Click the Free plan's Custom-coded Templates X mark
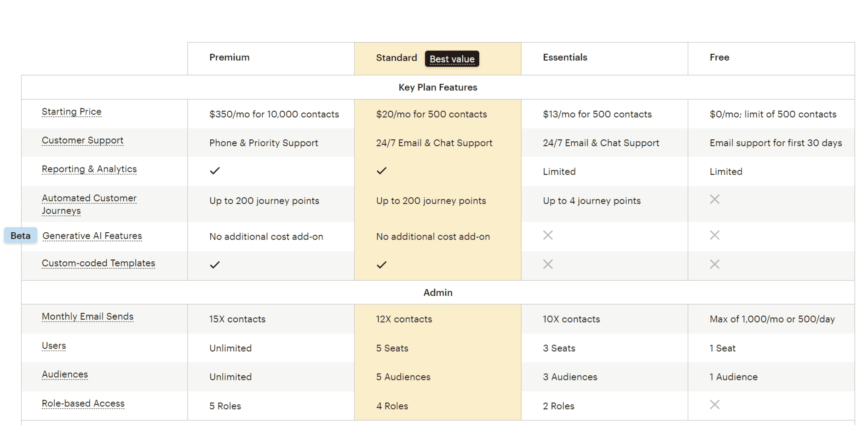The image size is (868, 425). 714,264
